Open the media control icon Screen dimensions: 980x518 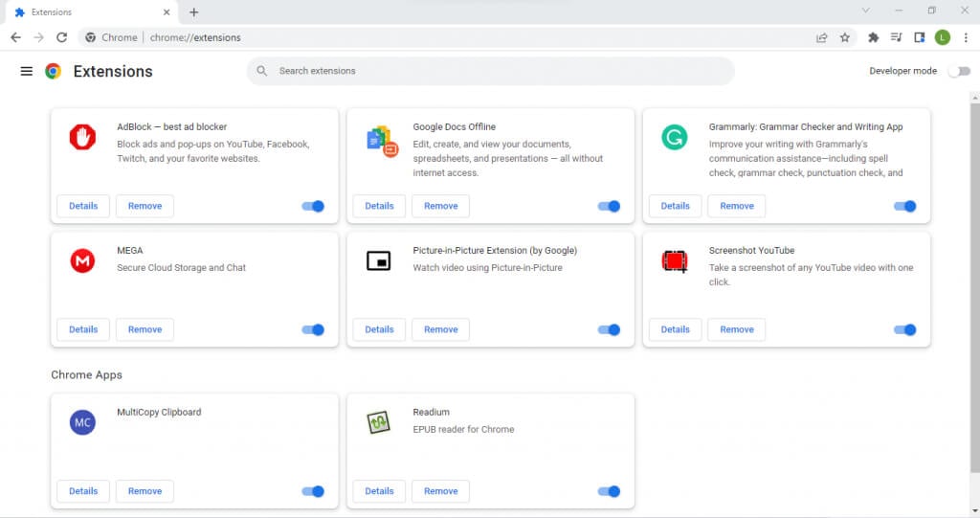(x=897, y=37)
